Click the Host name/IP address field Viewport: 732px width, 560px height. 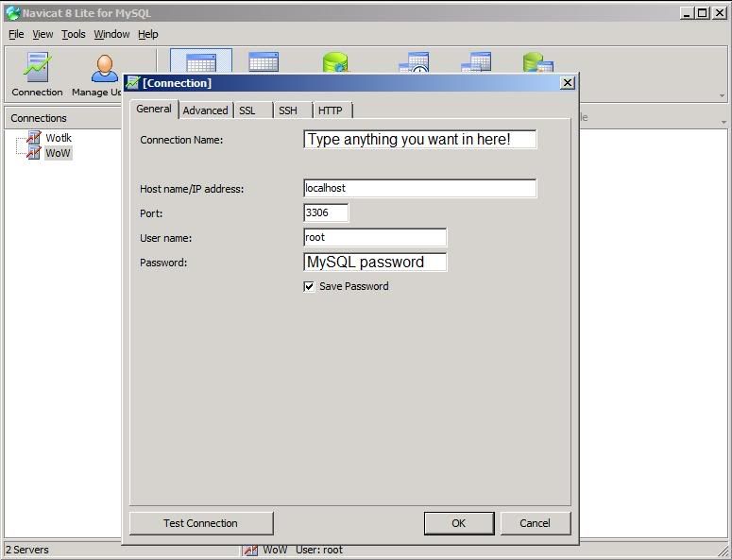[420, 188]
